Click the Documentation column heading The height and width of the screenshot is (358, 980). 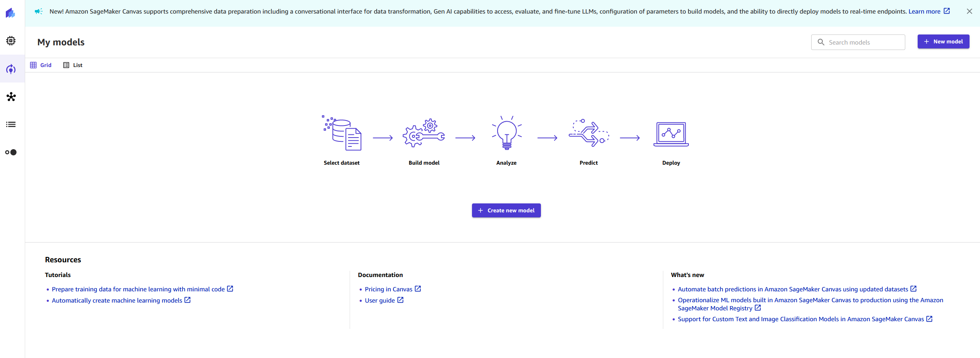380,275
